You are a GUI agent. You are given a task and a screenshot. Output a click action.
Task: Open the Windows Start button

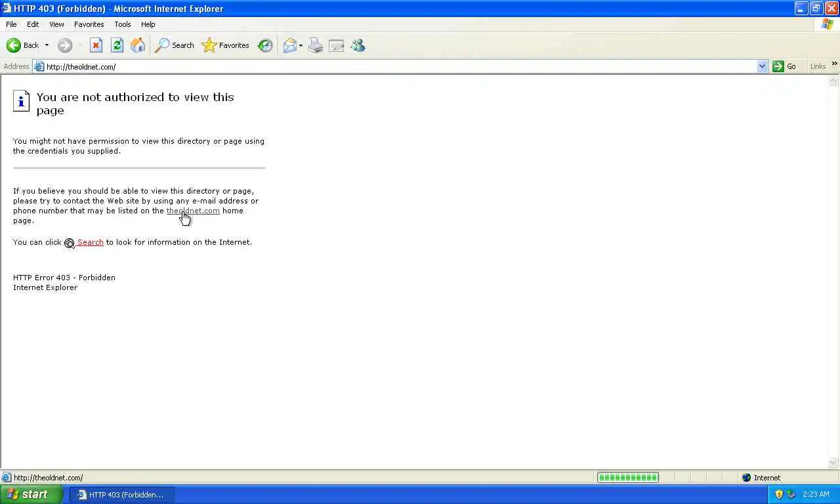(x=31, y=495)
